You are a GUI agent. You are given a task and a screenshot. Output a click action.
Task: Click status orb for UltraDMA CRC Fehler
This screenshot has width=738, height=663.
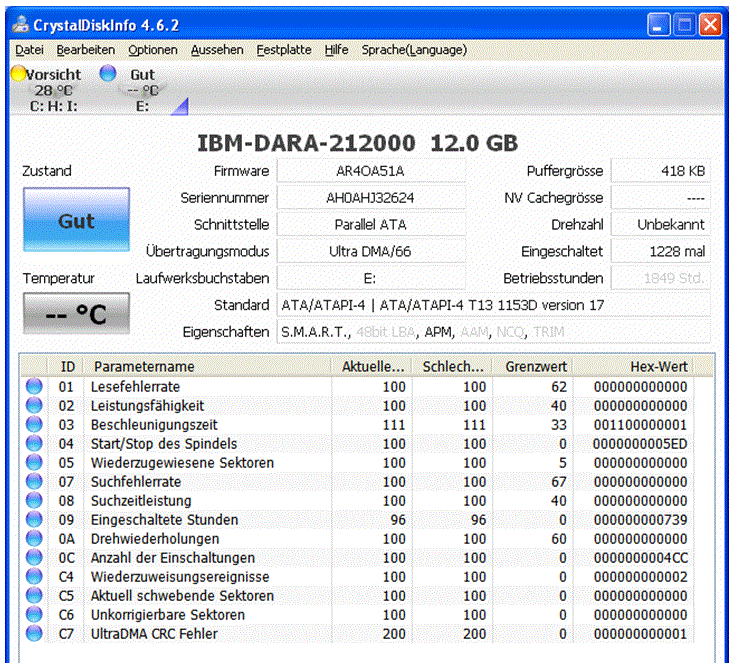(x=34, y=633)
